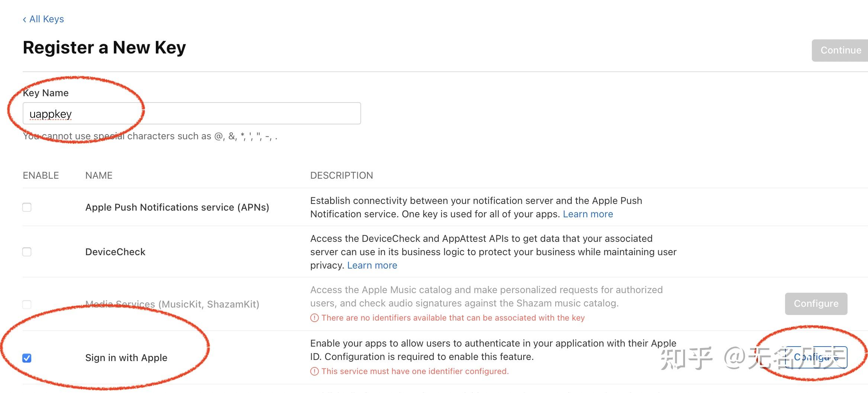Click Learn more for DeviceCheck
Image resolution: width=868 pixels, height=393 pixels.
coord(372,265)
